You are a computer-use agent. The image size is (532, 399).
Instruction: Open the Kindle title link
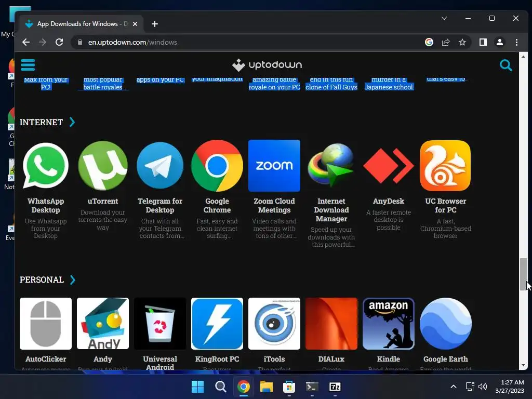[389, 359]
